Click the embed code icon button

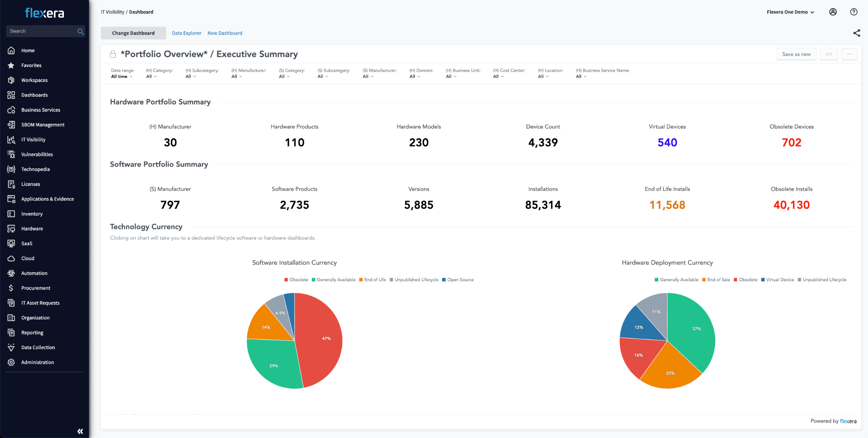[x=829, y=54]
